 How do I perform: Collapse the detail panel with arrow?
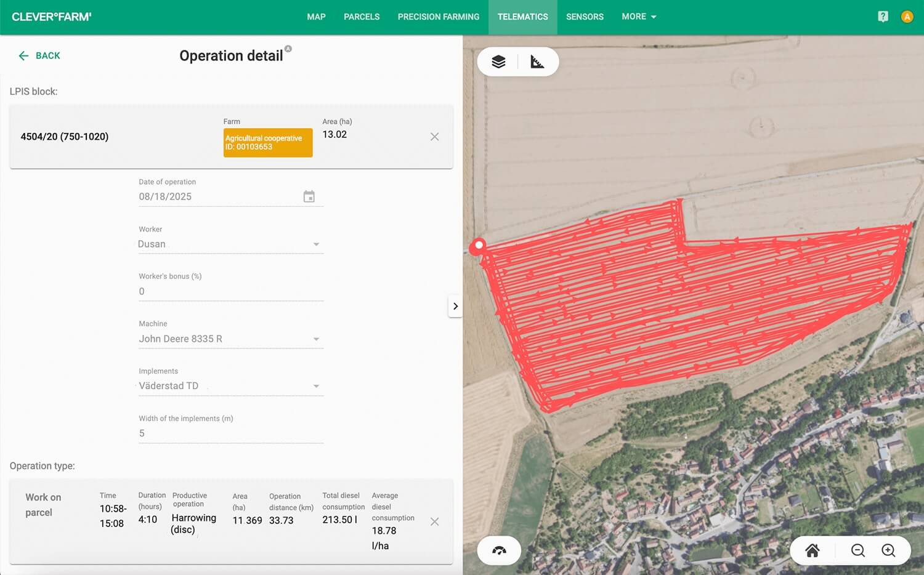[x=455, y=306]
